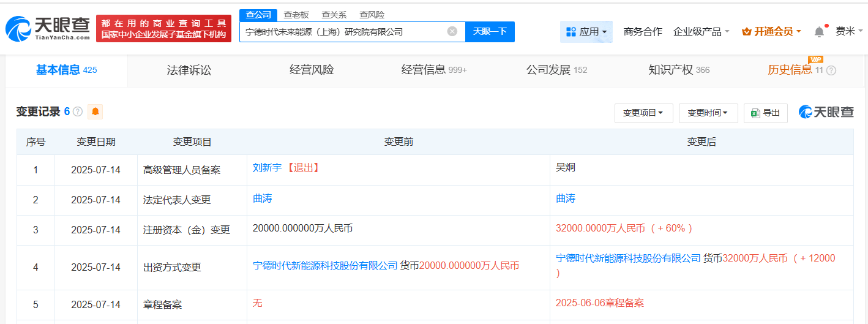
Task: Open 曲涛 link in 变更前 column
Action: [x=262, y=198]
